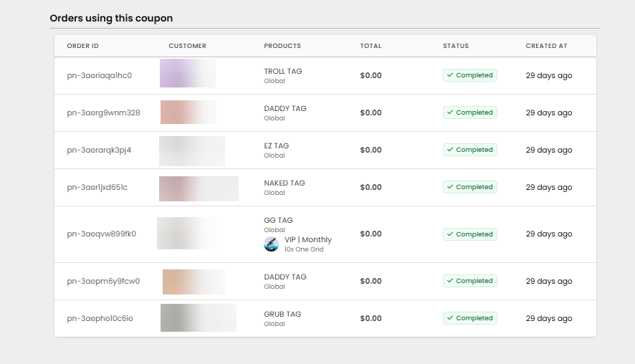Click the VIP | Monthly product name
Screen dimensions: 635x364
308,239
